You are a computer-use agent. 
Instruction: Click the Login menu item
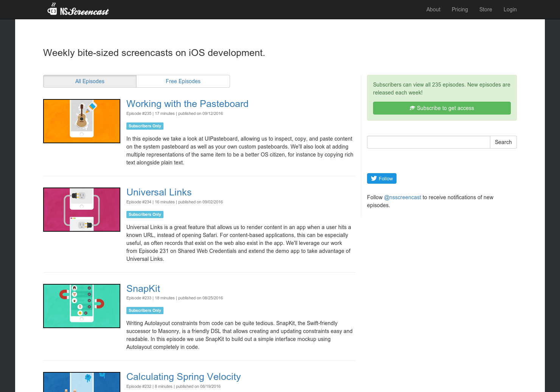coord(510,9)
